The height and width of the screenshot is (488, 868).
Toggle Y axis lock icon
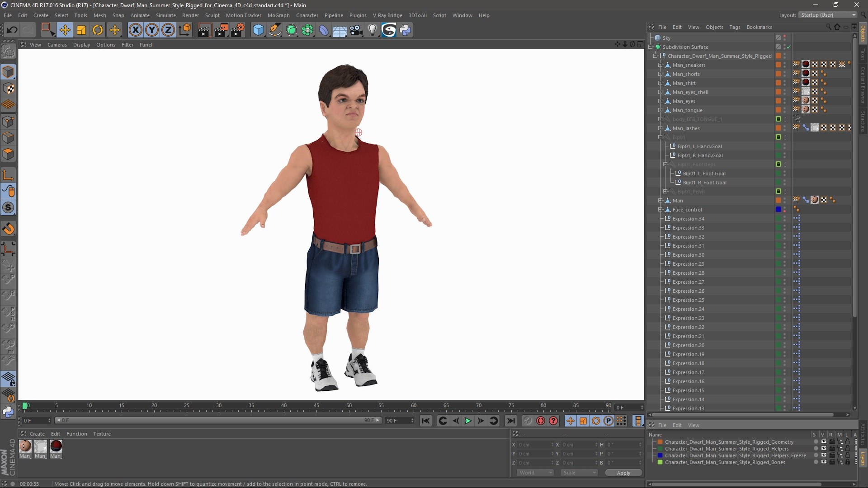point(152,30)
